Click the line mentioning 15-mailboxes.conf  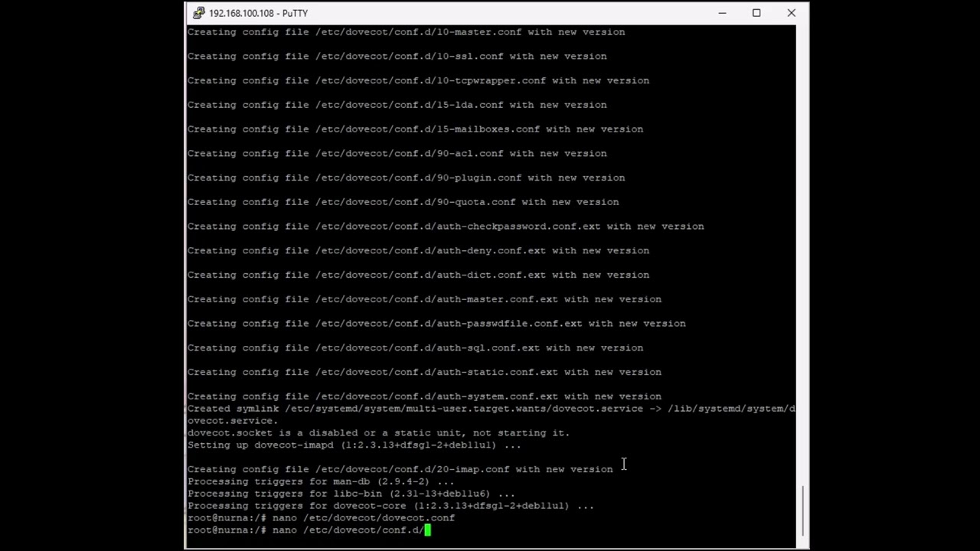[416, 129]
